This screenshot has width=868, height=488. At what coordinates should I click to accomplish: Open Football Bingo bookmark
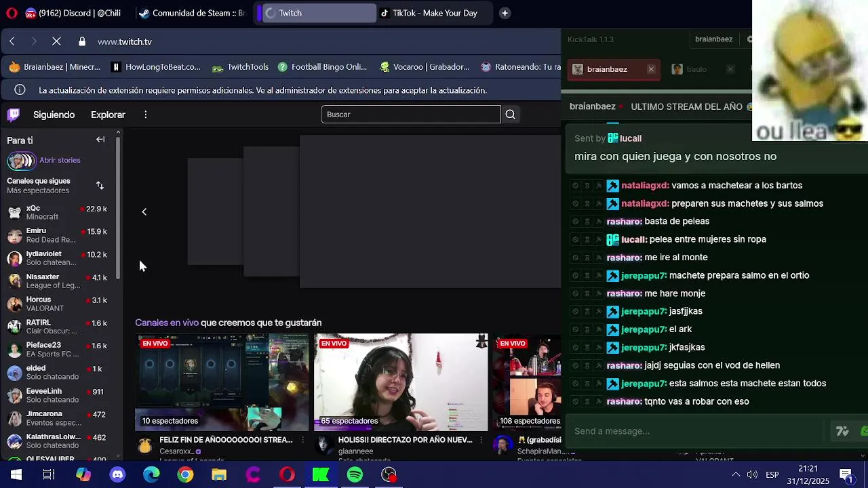[x=321, y=67]
